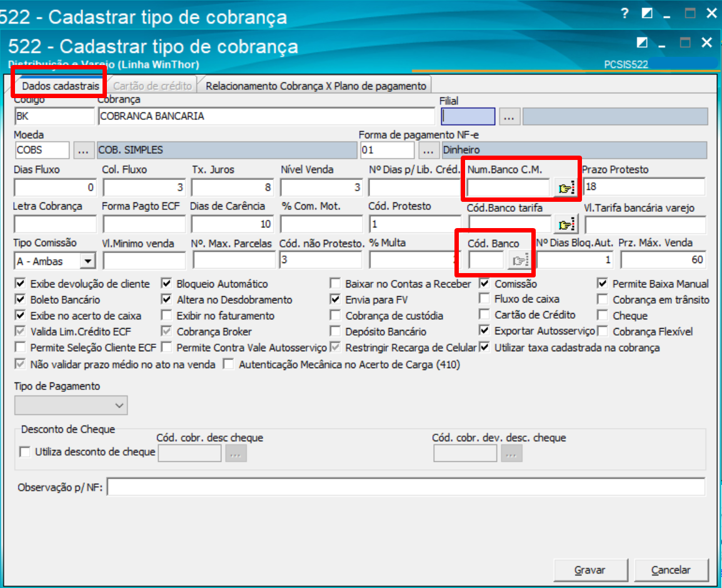Open the Filial search ellipsis button
The width and height of the screenshot is (722, 588).
pos(509,117)
